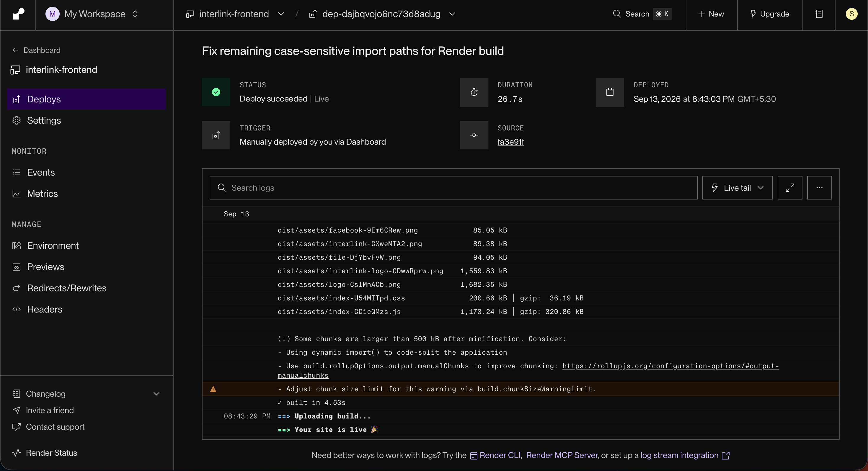The height and width of the screenshot is (471, 868).
Task: Open the Live tail dropdown
Action: point(737,188)
